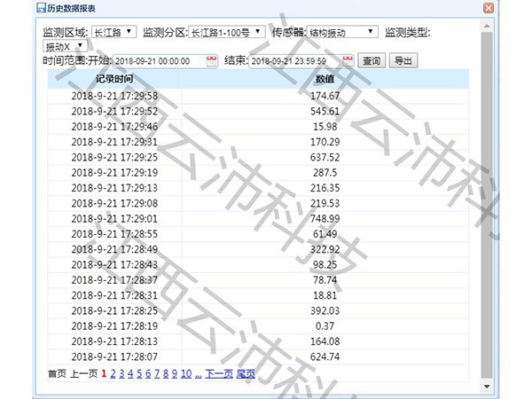Expand the 传感器 结构振动 dropdown

pos(342,32)
